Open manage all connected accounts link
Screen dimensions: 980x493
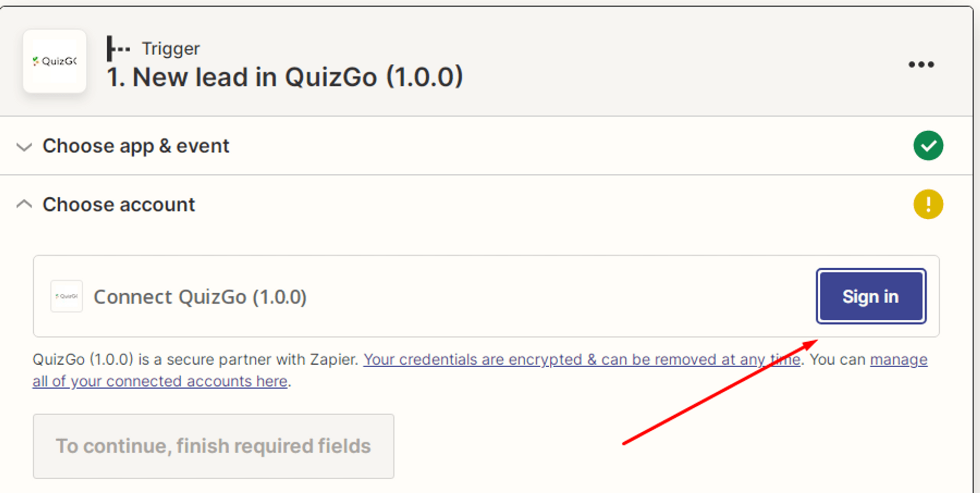[899, 359]
